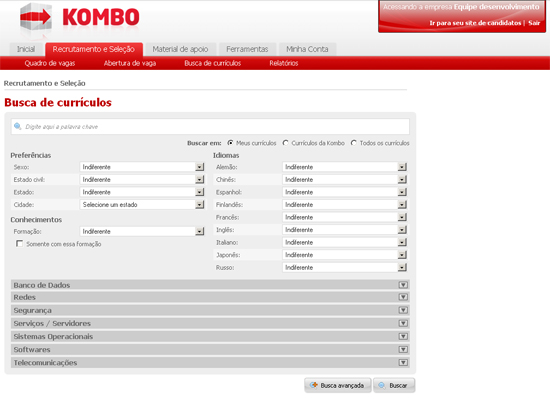Check Somente com essa formação checkbox
550x416 pixels.
coord(19,243)
